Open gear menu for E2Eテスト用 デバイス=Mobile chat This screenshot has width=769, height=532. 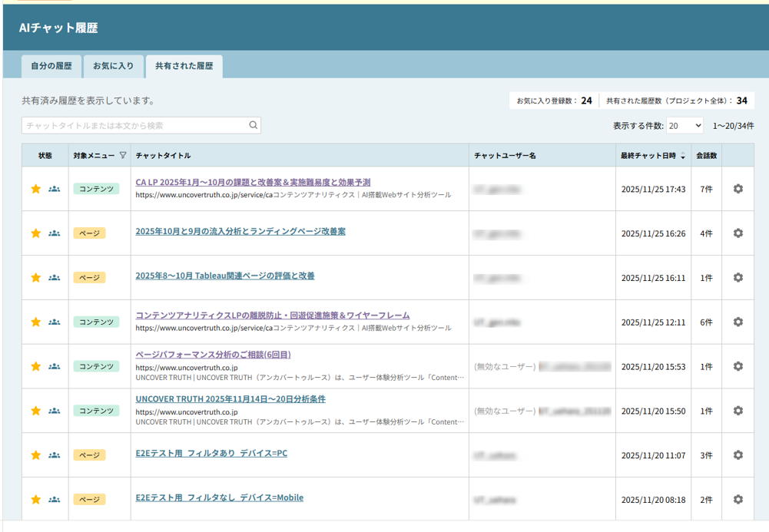click(738, 500)
